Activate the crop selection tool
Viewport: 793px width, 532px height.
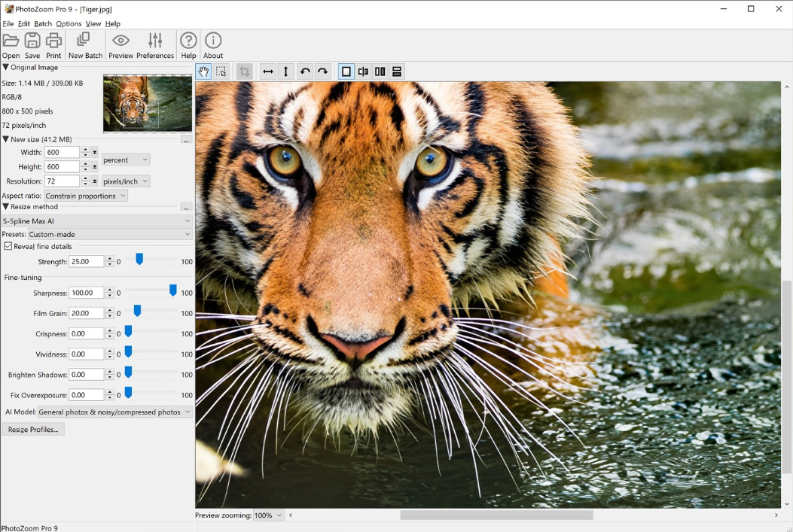tap(221, 71)
